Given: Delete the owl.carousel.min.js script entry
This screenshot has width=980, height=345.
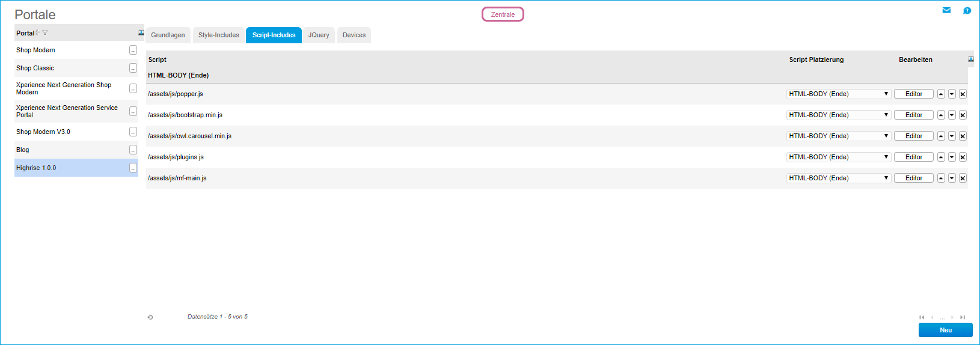Looking at the screenshot, I should click(963, 136).
